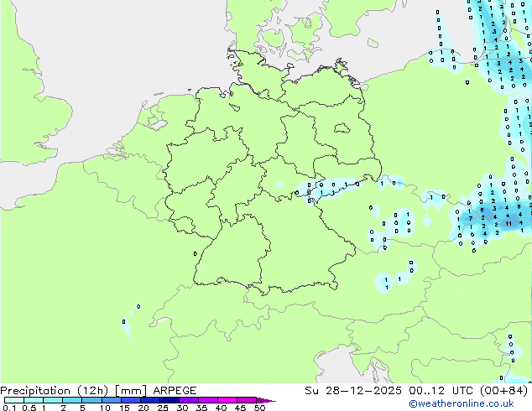Click the legend label "40"

pos(221,408)
